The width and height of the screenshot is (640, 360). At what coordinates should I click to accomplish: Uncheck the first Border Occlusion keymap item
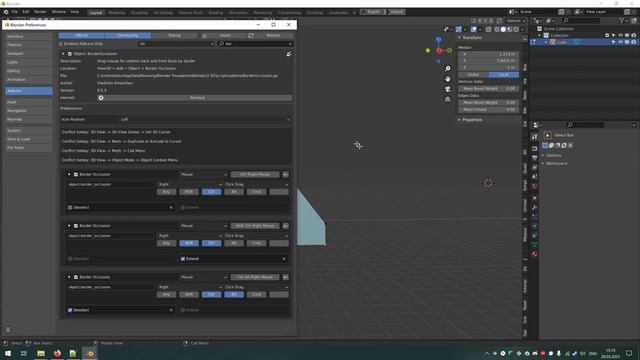(x=76, y=174)
